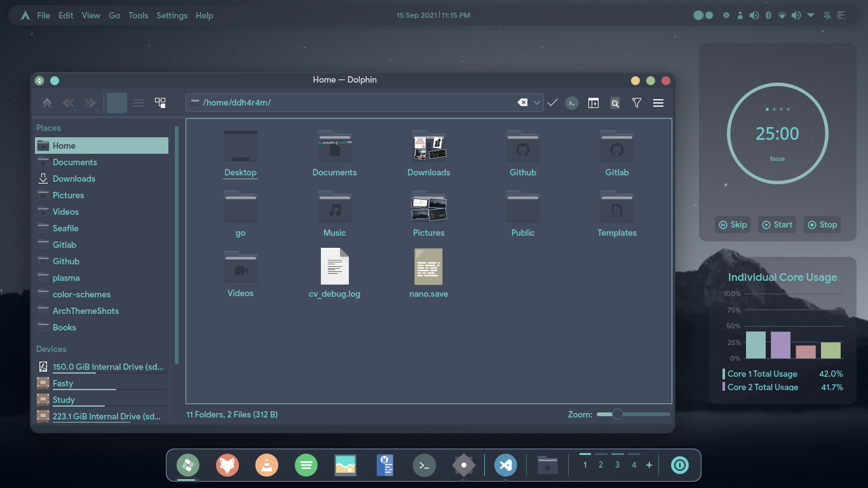
Task: Mount the 150.0 GiB Internal Drive
Action: pyautogui.click(x=102, y=367)
